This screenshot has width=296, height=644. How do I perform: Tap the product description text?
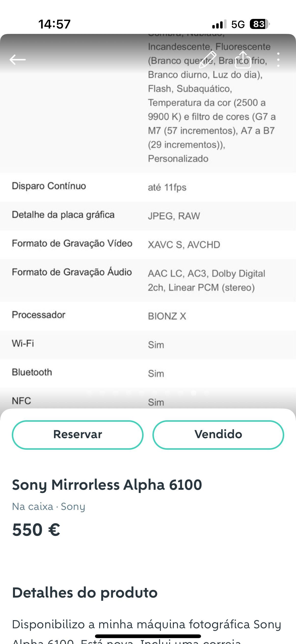[147, 630]
